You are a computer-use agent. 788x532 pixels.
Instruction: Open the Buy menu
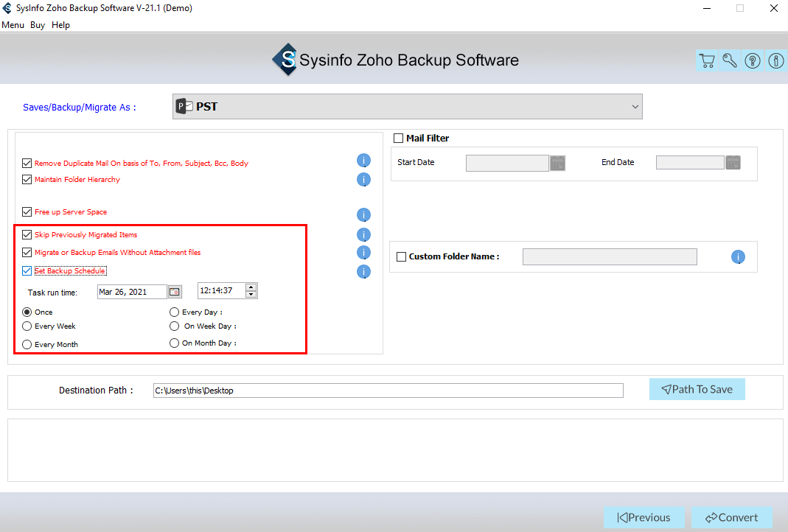pos(38,25)
